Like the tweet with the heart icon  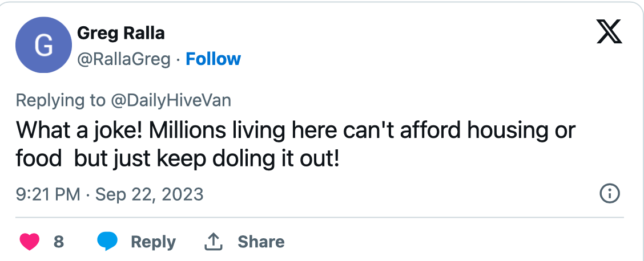pos(30,242)
